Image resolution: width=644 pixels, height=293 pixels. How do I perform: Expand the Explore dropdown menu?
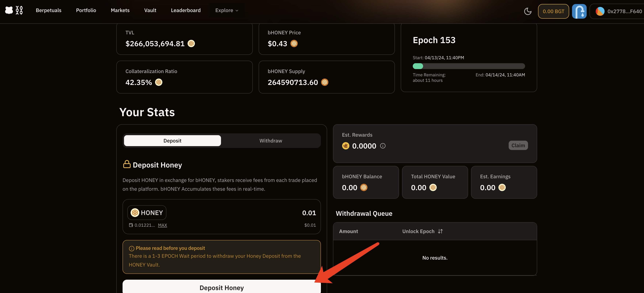coord(227,10)
